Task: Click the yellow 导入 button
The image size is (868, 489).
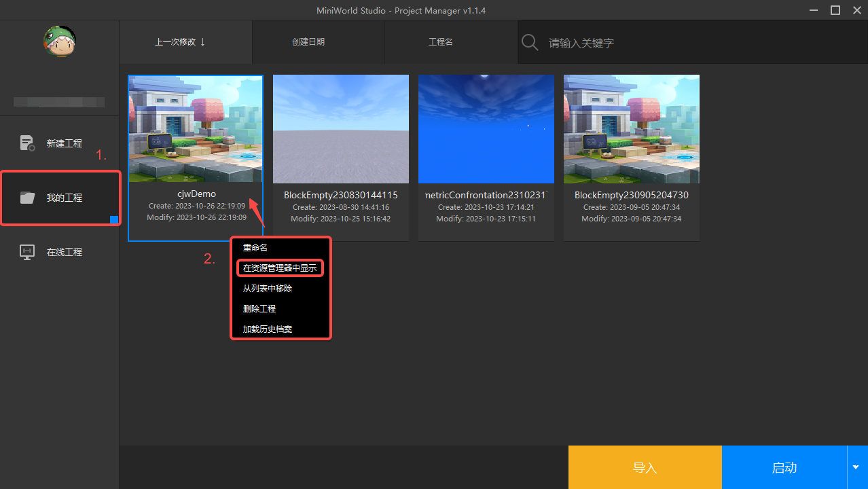Action: coord(645,467)
